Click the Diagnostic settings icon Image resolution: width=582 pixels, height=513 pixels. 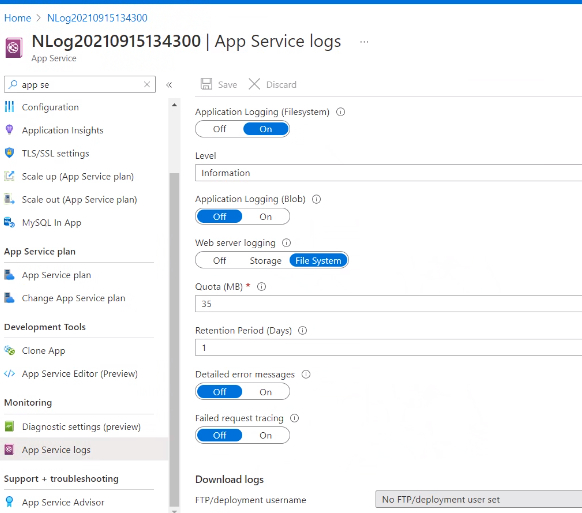click(x=9, y=427)
